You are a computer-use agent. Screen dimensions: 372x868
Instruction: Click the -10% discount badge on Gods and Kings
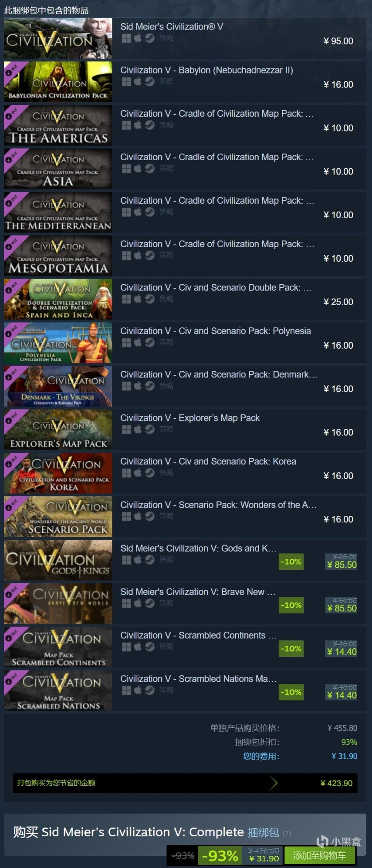291,562
